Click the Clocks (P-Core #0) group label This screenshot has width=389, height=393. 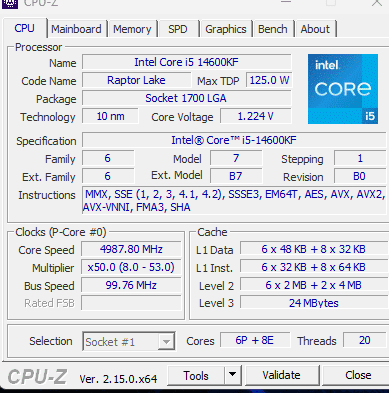61,232
